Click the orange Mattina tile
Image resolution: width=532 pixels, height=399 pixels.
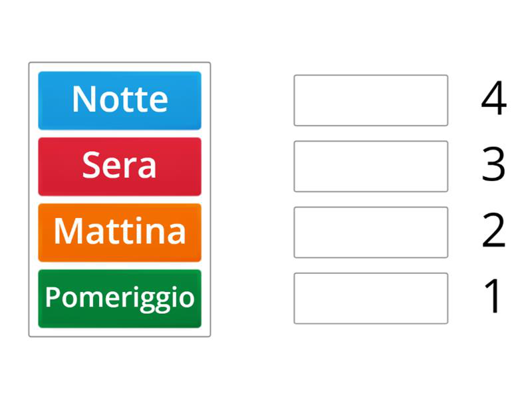pyautogui.click(x=120, y=232)
